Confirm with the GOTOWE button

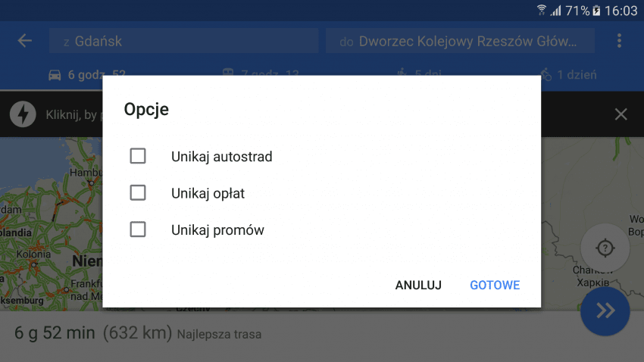(495, 286)
